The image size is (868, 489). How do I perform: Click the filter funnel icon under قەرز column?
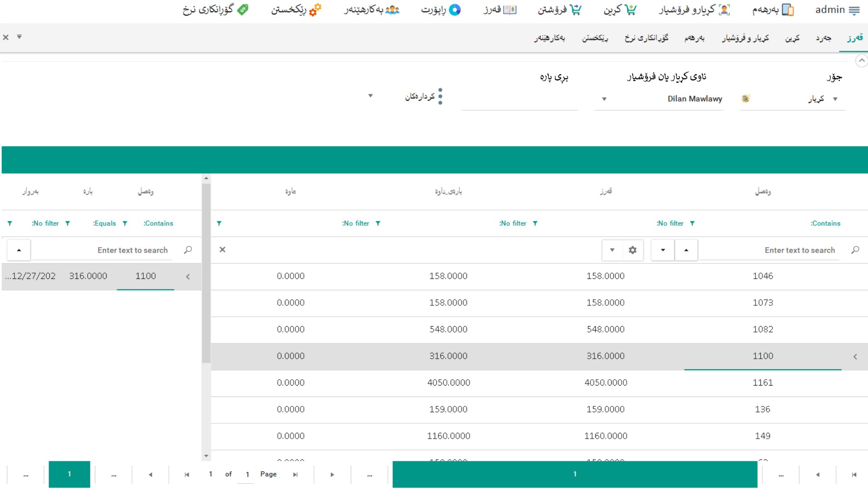coord(535,223)
